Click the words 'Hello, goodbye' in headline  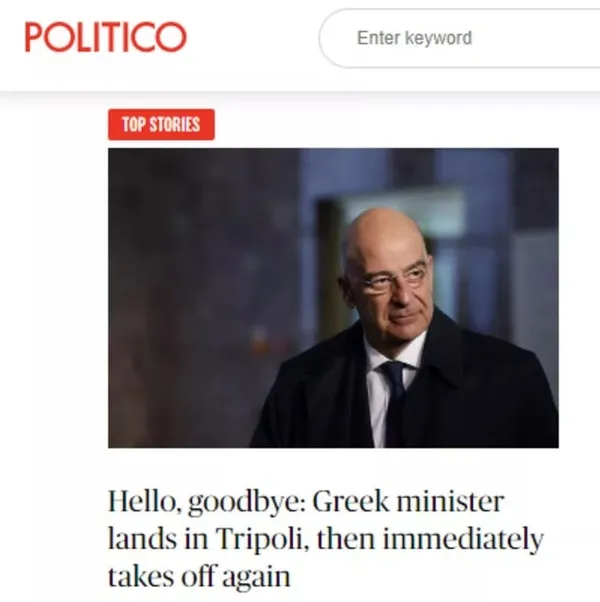(207, 502)
